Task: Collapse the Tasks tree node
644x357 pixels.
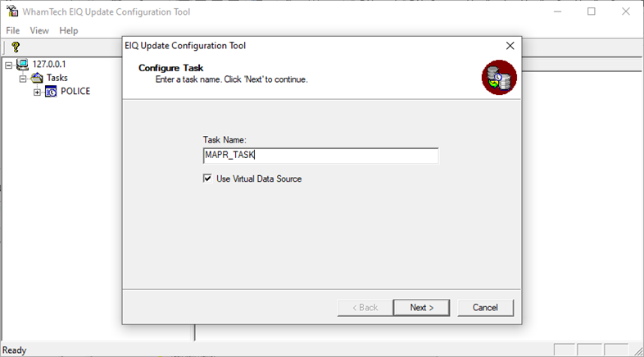Action: click(23, 79)
